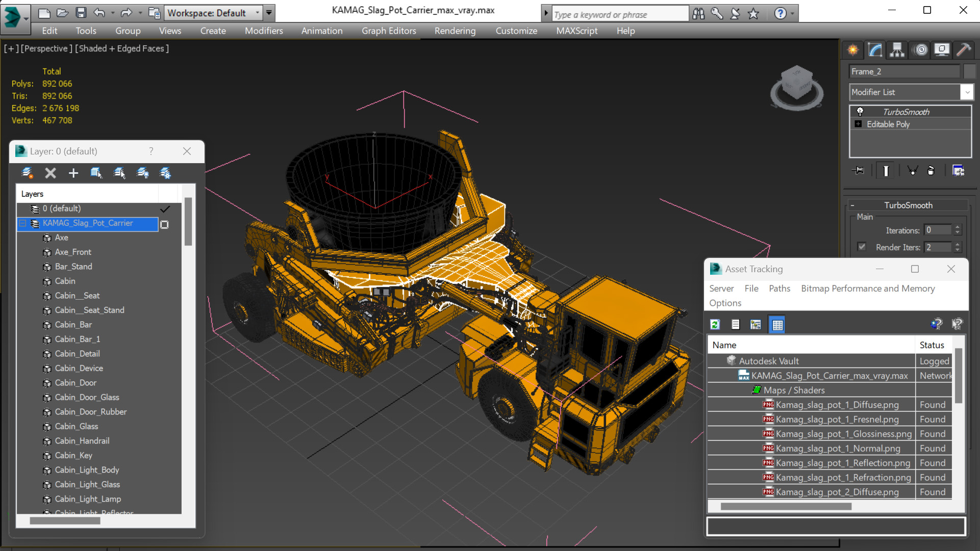Click Make Unique icon below modifier stack
Viewport: 980px width, 551px height.
point(913,171)
